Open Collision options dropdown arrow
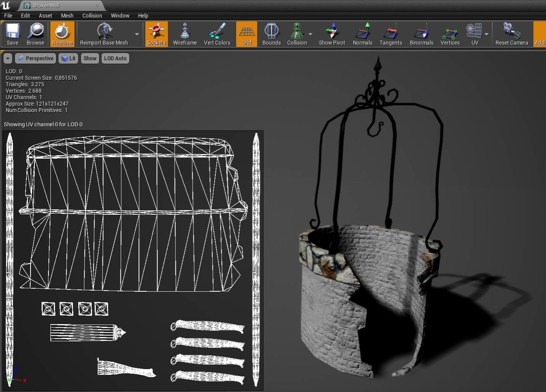 (310, 34)
